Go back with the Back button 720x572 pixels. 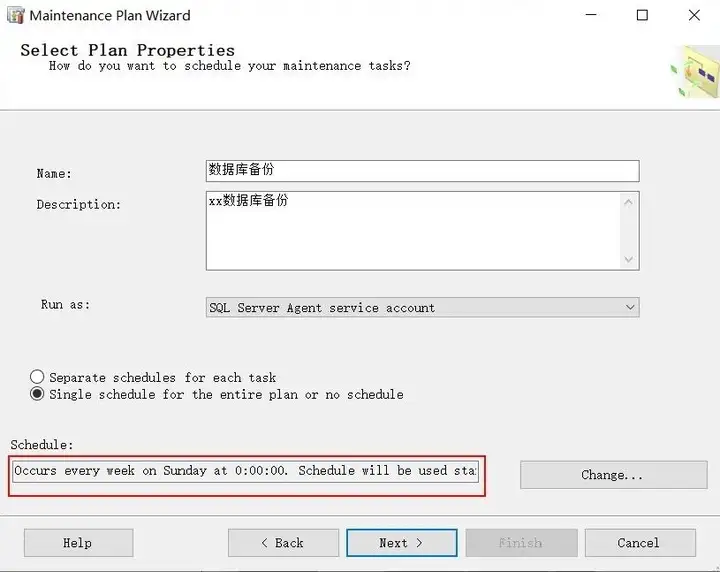click(282, 543)
